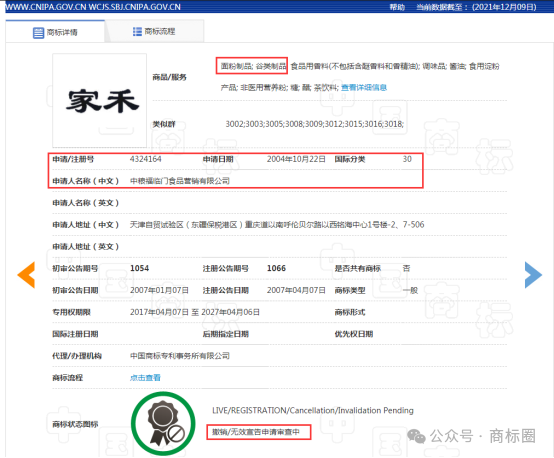This screenshot has width=554, height=458.
Task: Go to next trademark with blue arrow
Action: tap(533, 275)
